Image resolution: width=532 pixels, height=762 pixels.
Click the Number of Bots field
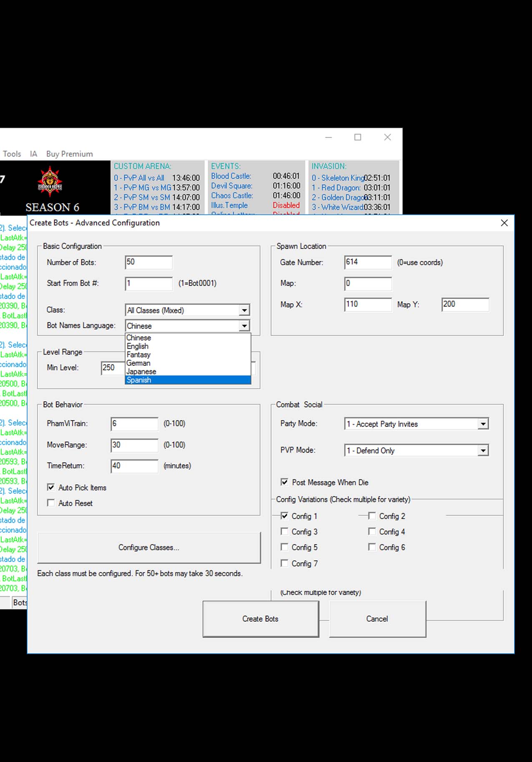pos(149,262)
